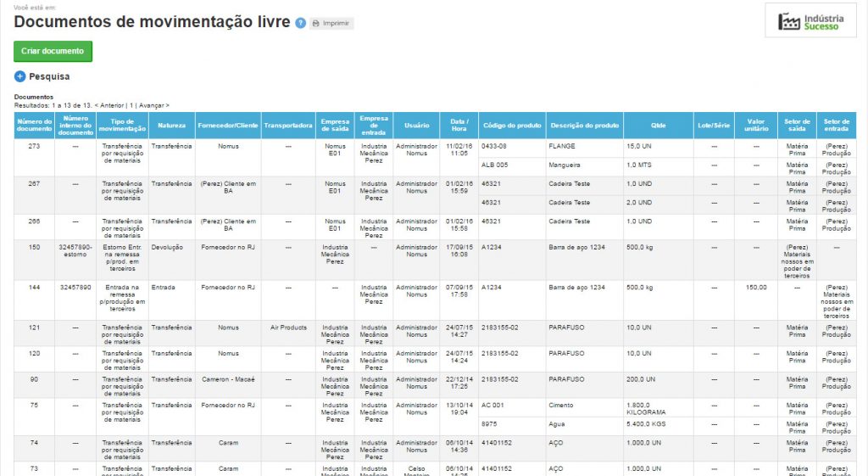Screen dimensions: 868x476
Task: Click the Fornecedor/Cliente column header
Action: pyautogui.click(x=228, y=125)
